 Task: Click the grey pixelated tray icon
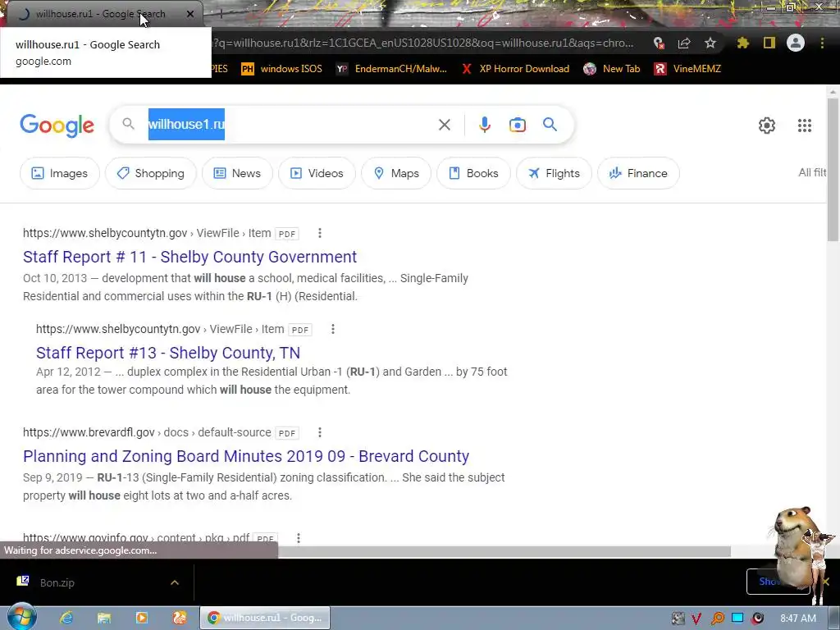(678, 619)
